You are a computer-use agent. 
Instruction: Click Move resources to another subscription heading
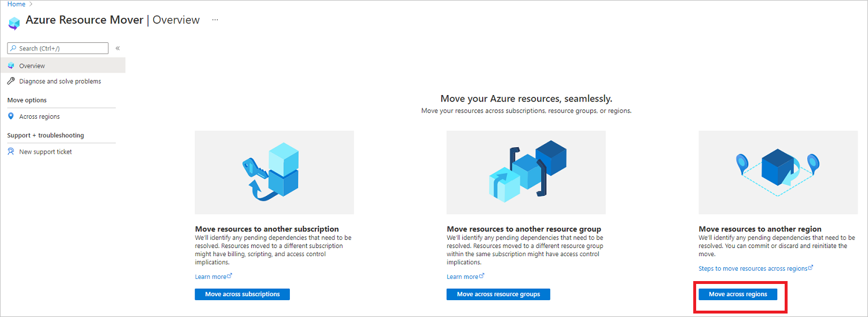267,229
